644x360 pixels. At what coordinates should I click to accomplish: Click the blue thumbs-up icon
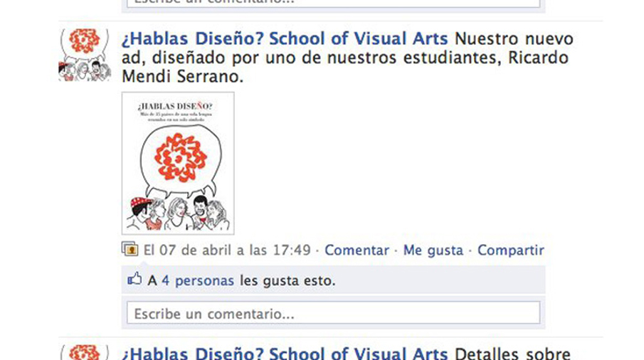[x=134, y=279]
